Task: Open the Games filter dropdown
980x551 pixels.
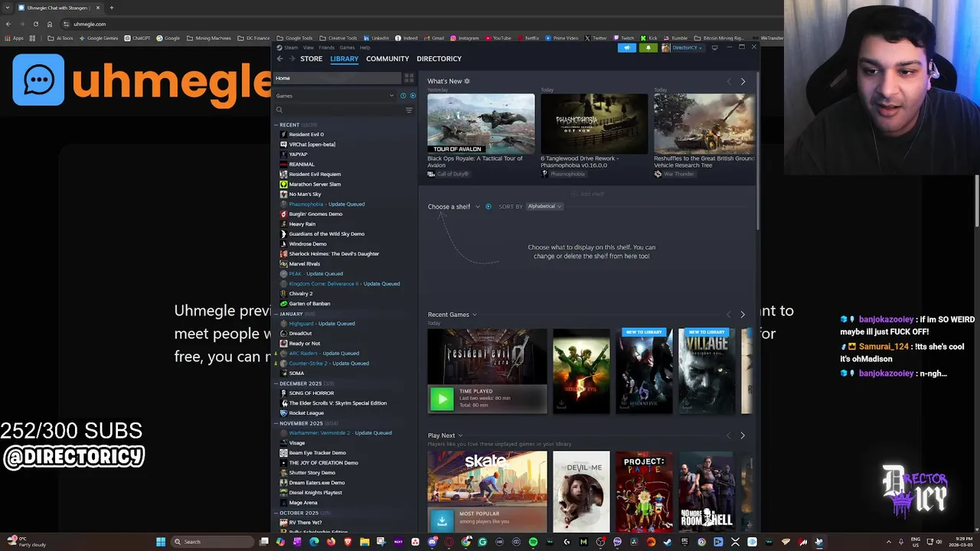Action: click(335, 96)
